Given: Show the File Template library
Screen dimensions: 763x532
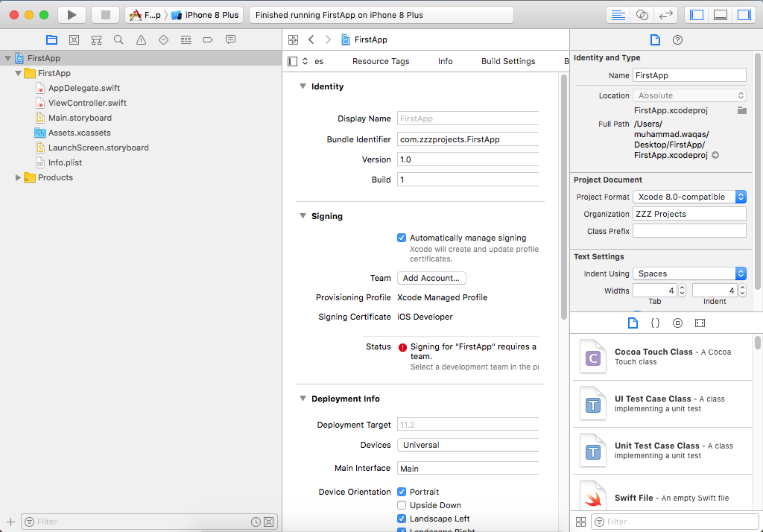Looking at the screenshot, I should click(x=633, y=323).
